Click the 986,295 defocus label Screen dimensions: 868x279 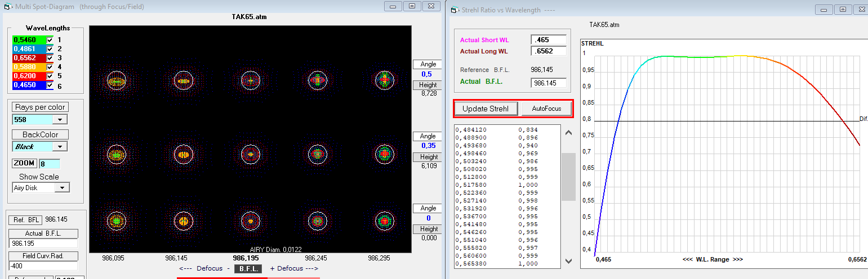pos(380,258)
